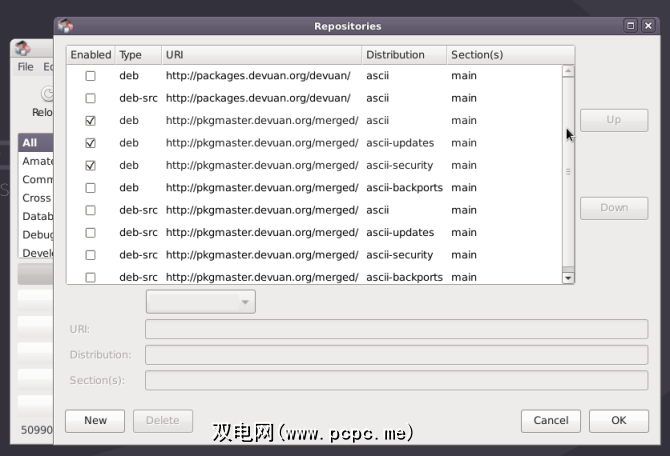Click the scrollbar down arrow in repository list

pyautogui.click(x=568, y=278)
